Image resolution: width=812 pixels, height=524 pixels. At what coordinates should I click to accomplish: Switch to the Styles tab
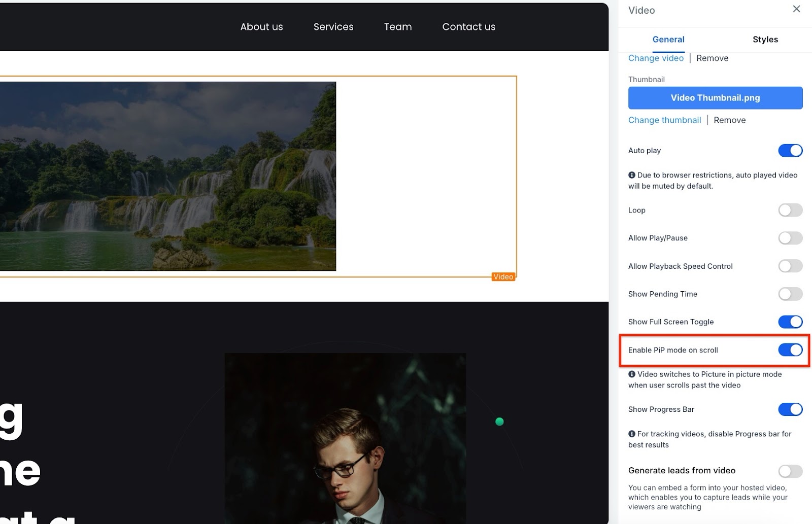pyautogui.click(x=765, y=40)
